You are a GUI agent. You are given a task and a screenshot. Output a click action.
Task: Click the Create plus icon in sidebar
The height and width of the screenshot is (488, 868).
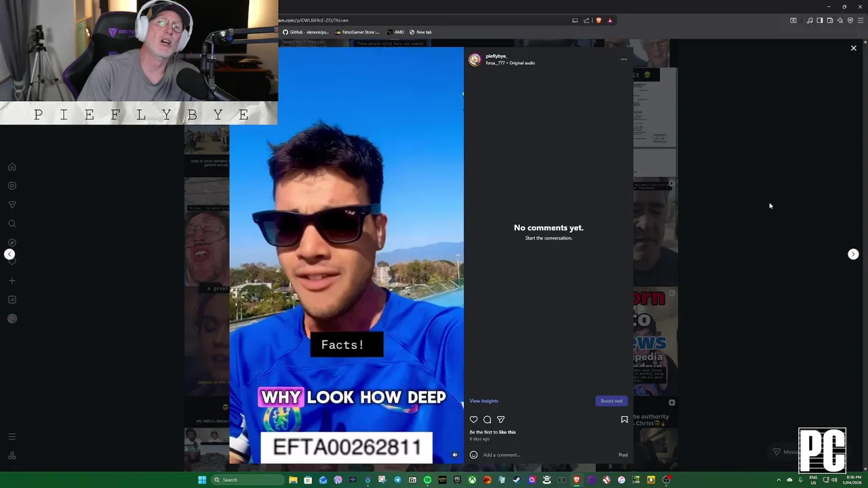(12, 281)
